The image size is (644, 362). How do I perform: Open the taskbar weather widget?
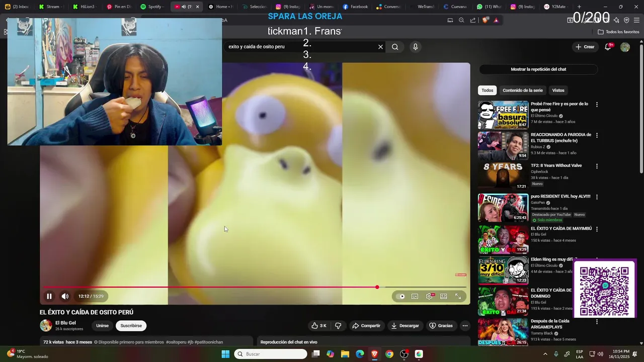[x=28, y=354]
